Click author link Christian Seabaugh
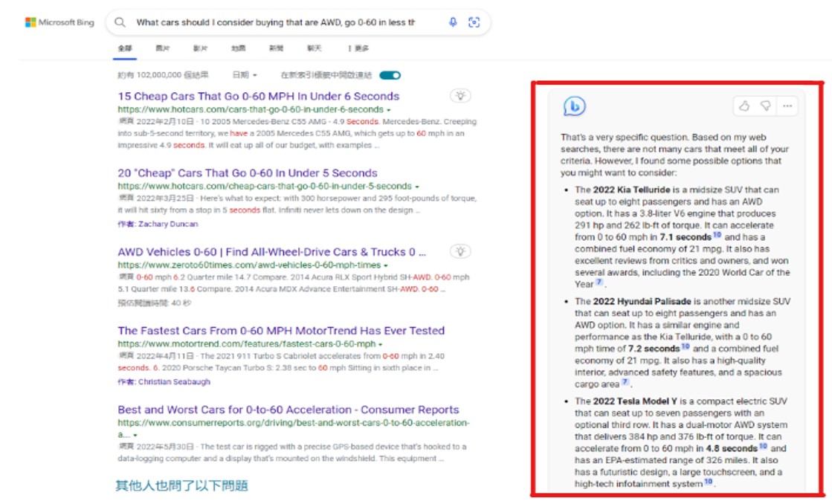The height and width of the screenshot is (504, 832). click(174, 381)
